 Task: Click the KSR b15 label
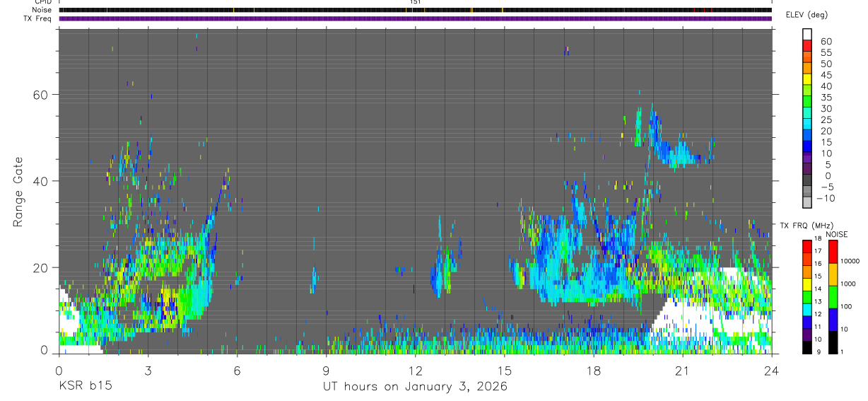(84, 386)
